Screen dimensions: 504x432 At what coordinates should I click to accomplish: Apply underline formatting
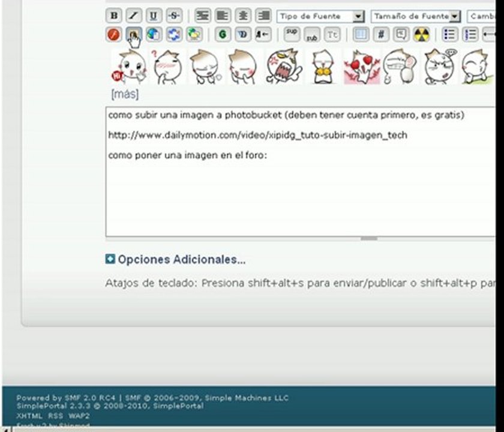tap(154, 16)
